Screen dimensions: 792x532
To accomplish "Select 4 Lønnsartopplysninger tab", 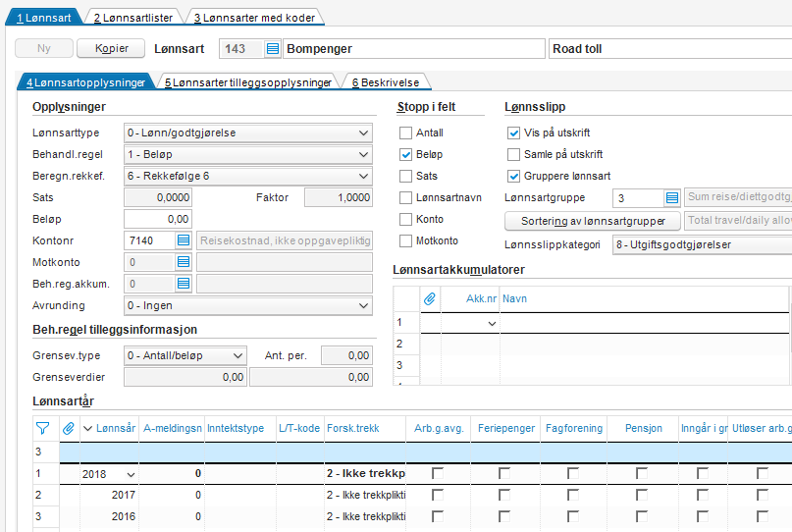I will click(x=85, y=82).
